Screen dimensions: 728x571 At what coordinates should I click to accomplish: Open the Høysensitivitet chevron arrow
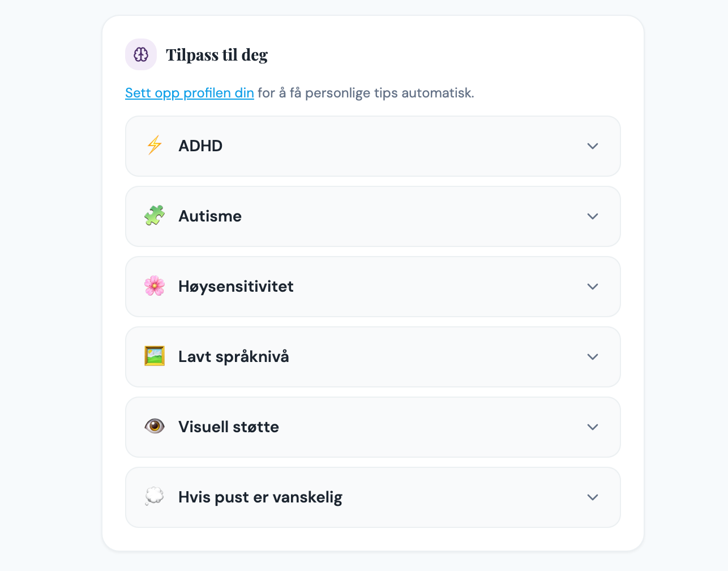point(593,287)
